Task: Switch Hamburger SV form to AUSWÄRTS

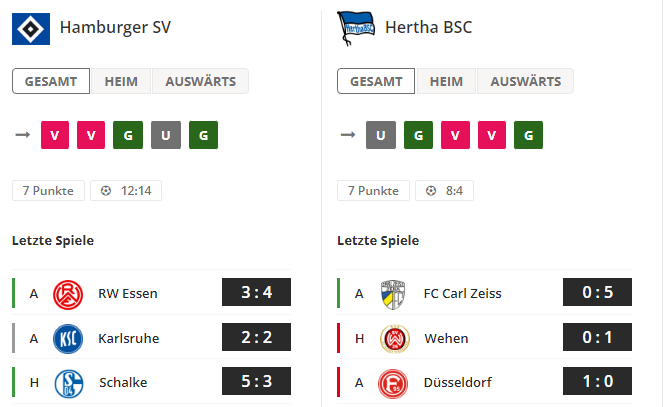Action: (200, 81)
